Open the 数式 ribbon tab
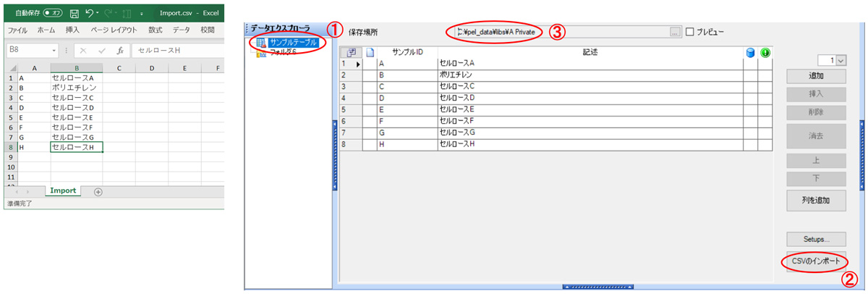868x294 pixels. pos(156,30)
